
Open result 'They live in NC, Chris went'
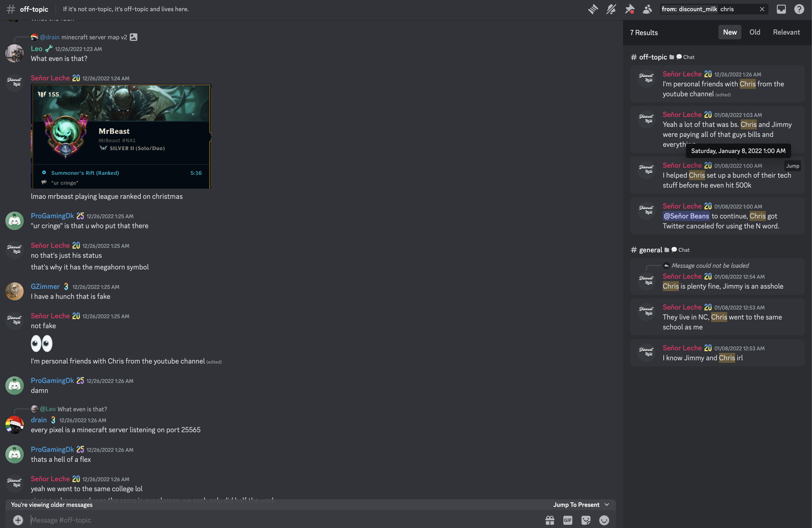(717, 317)
